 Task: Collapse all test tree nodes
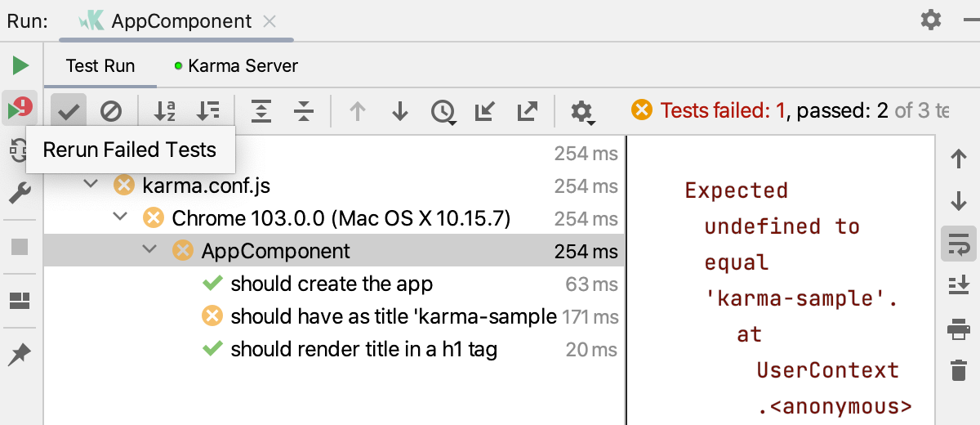304,111
